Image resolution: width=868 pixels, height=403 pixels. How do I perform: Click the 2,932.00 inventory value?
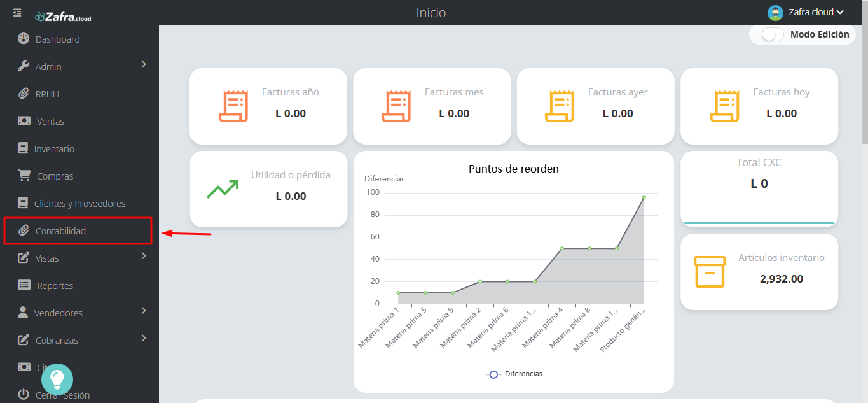click(x=782, y=279)
